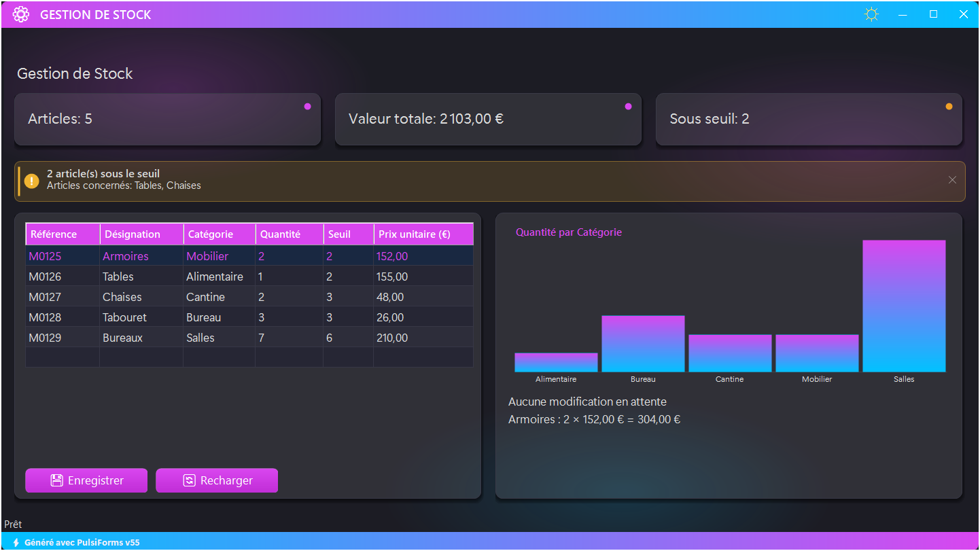This screenshot has width=980, height=551.
Task: Click the Articles: 5 summary card
Action: pyautogui.click(x=167, y=119)
